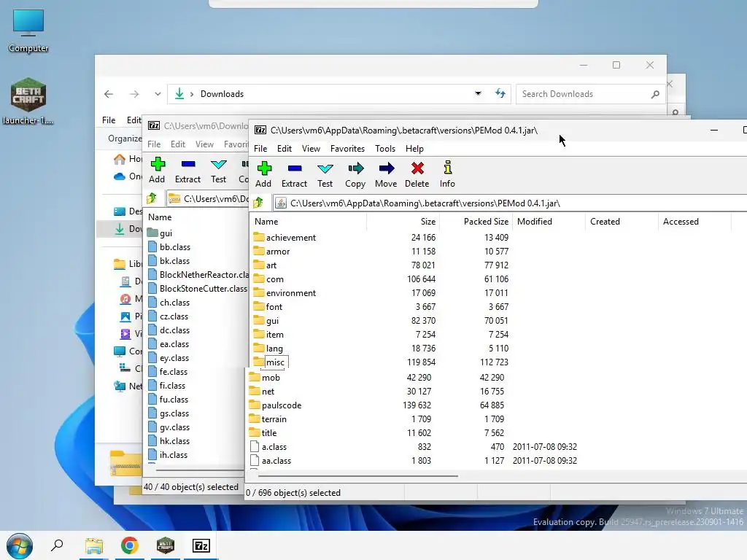Open taskbar search magnifier

[x=57, y=545]
